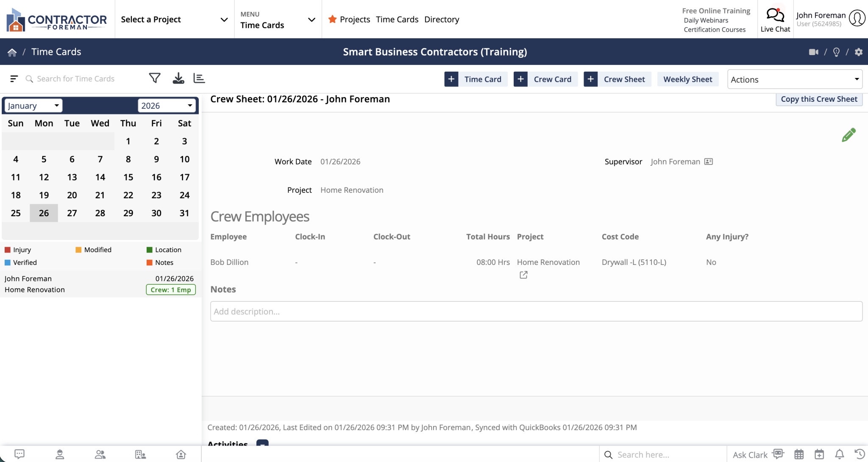The width and height of the screenshot is (868, 462).
Task: Click the download export icon
Action: (178, 78)
